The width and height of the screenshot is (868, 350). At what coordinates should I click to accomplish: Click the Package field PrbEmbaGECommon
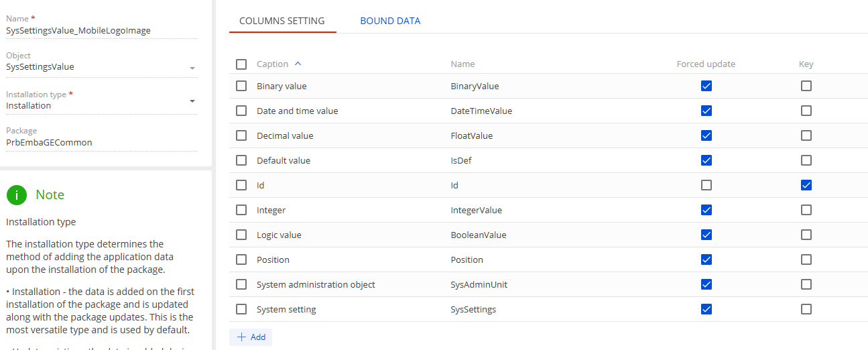tap(101, 142)
